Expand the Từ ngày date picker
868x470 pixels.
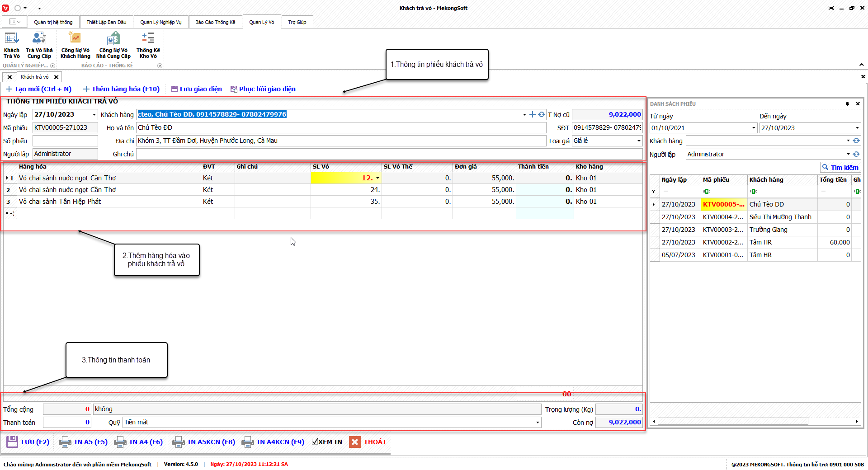click(x=753, y=128)
